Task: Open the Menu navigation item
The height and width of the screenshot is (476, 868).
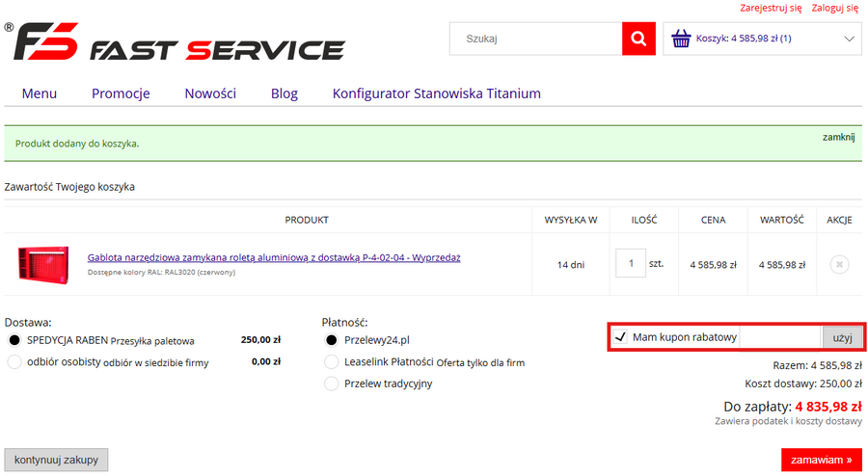Action: point(40,93)
